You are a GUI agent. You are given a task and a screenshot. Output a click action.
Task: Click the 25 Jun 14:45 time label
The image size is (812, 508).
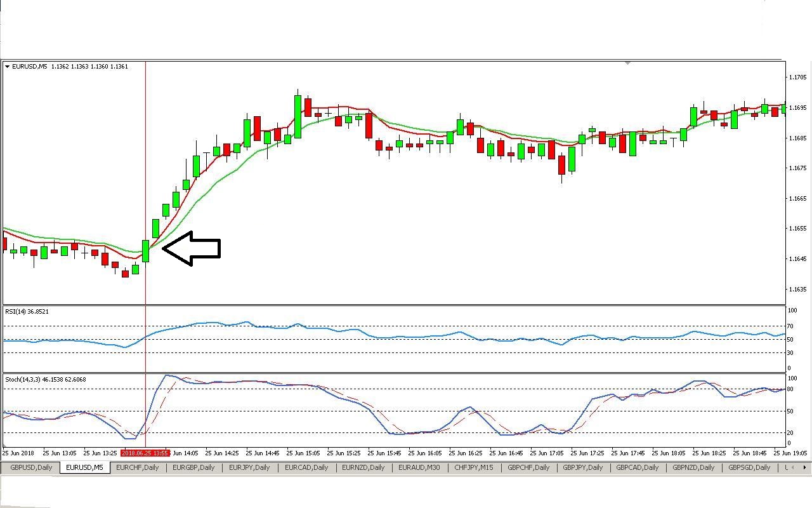[x=263, y=453]
